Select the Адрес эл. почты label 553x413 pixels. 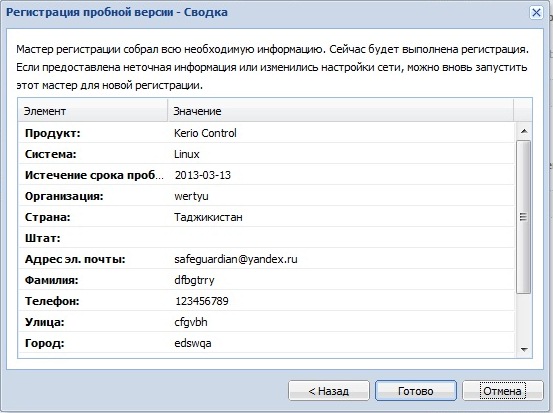(x=75, y=260)
